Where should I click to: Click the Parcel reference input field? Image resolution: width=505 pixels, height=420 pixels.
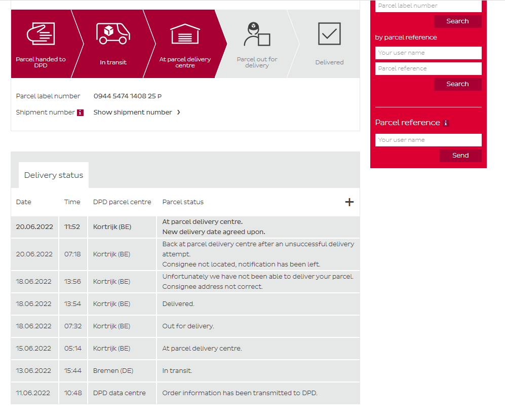click(x=428, y=68)
